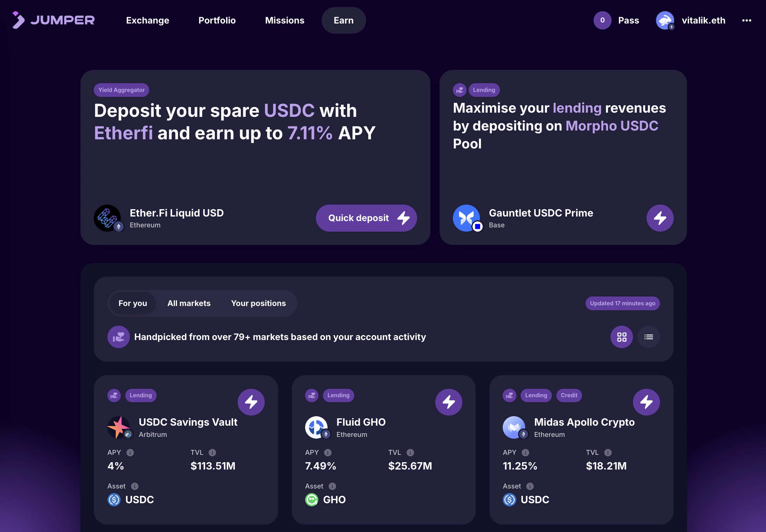Click the APY info icon on USDC Savings Vault
Screen dimensions: 766x532
pyautogui.click(x=130, y=453)
